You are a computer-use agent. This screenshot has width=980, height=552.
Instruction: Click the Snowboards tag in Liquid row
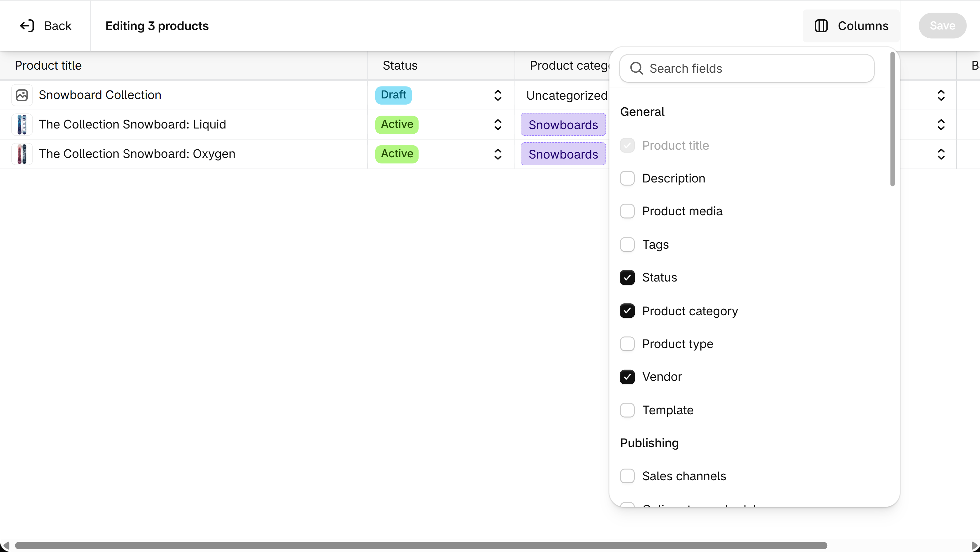point(563,125)
